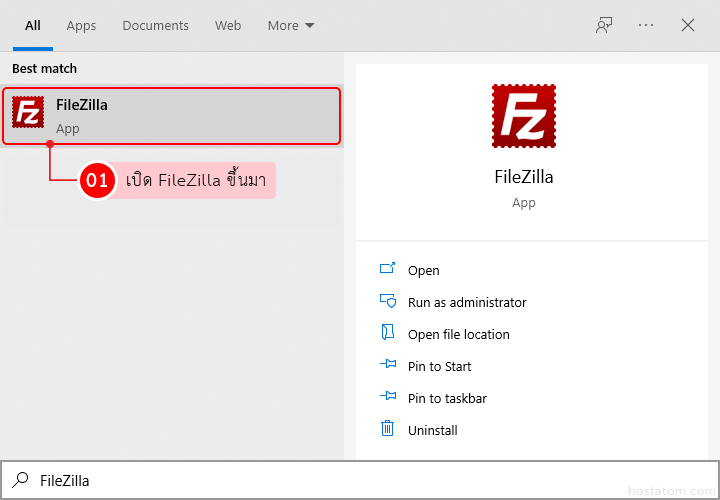This screenshot has width=720, height=500.
Task: Click the trash can Uninstall icon
Action: (x=388, y=430)
